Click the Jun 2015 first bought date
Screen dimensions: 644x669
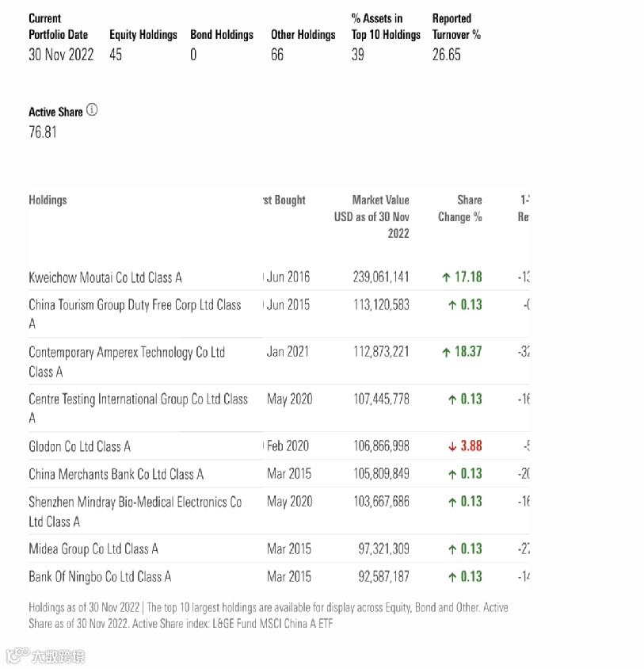pos(288,304)
